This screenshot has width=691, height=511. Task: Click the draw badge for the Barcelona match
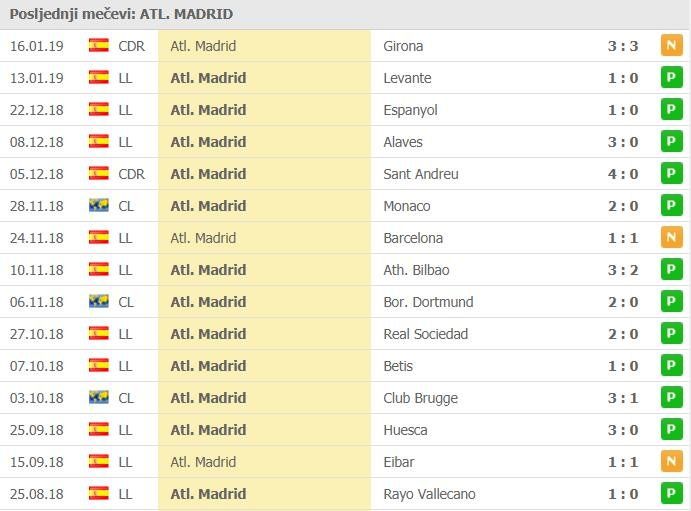click(671, 238)
